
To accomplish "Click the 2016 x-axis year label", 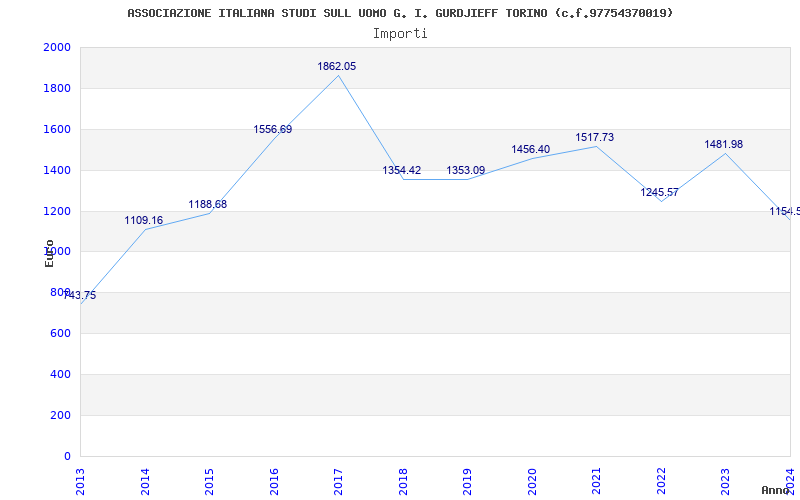I will click(274, 481).
